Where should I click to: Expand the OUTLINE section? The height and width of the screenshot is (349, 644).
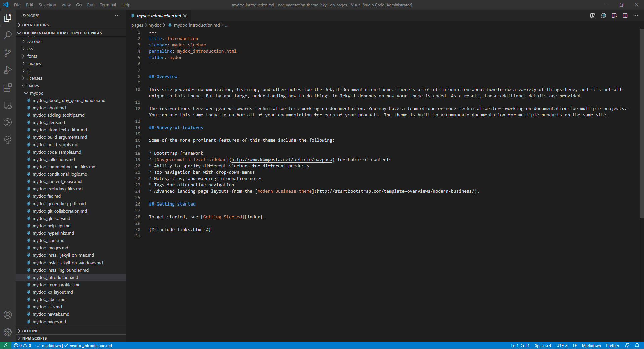pos(71,331)
